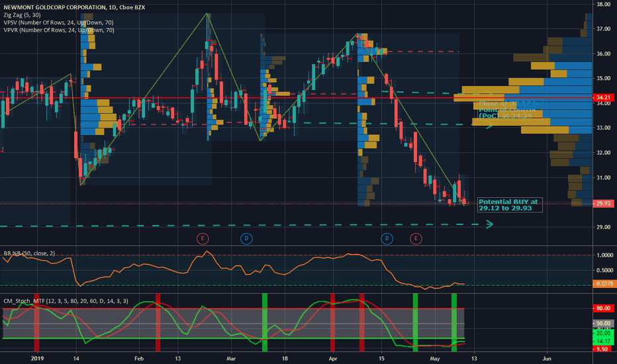Click the arrowhead ending the 29.12 dashed line

[x=489, y=224]
